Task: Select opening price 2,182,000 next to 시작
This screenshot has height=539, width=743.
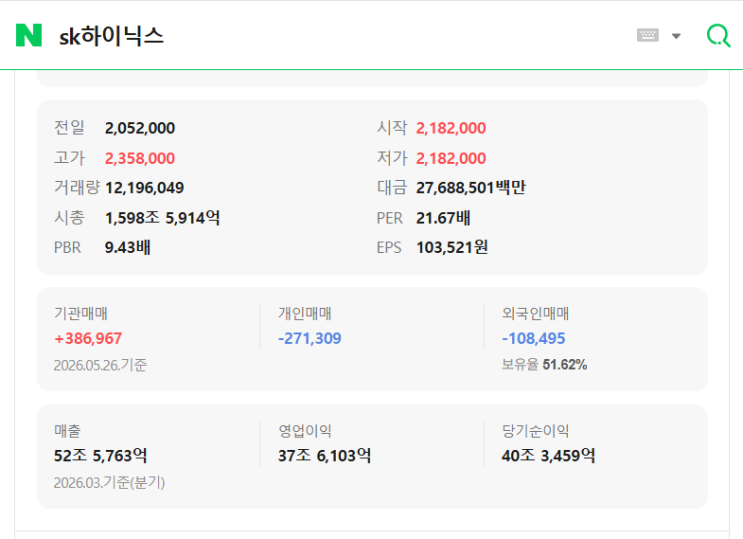Action: coord(451,128)
